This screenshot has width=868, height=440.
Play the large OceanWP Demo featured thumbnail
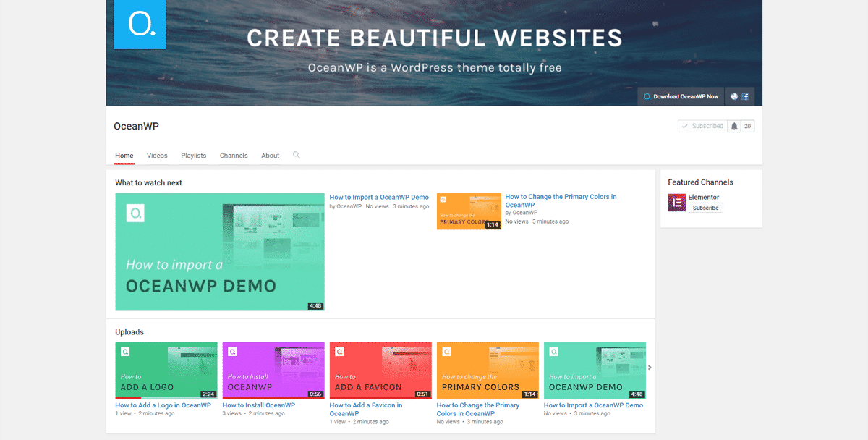(220, 252)
